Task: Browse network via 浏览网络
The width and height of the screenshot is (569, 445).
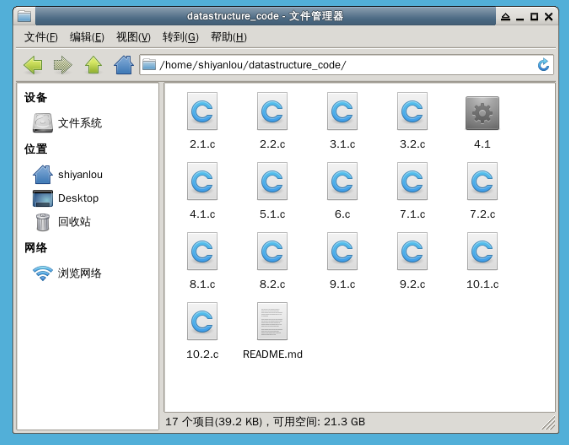Action: [x=67, y=273]
